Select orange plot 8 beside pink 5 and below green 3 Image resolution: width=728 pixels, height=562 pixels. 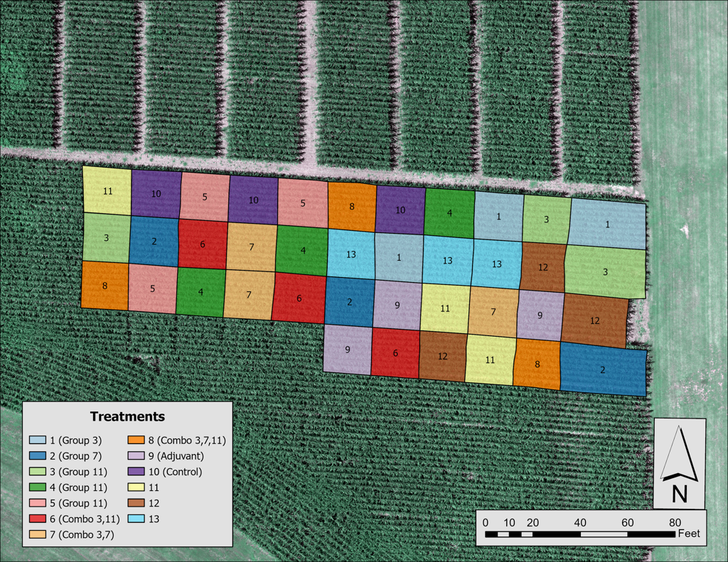(105, 286)
